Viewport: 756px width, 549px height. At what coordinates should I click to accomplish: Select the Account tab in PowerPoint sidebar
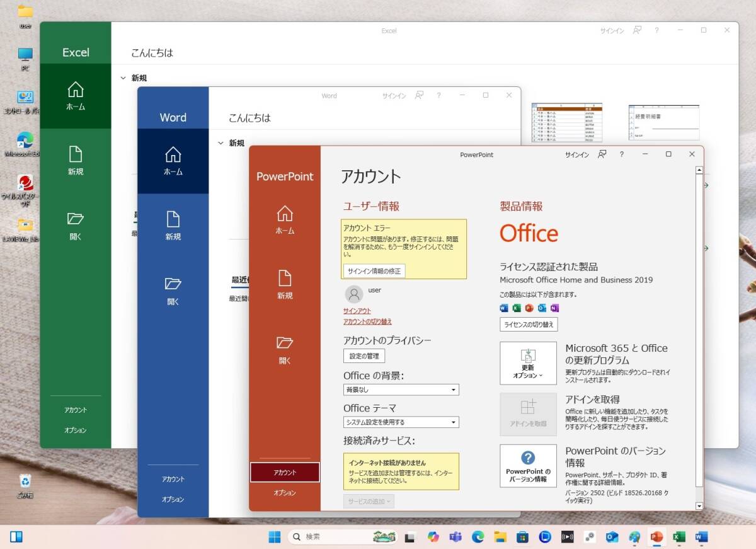tap(285, 472)
